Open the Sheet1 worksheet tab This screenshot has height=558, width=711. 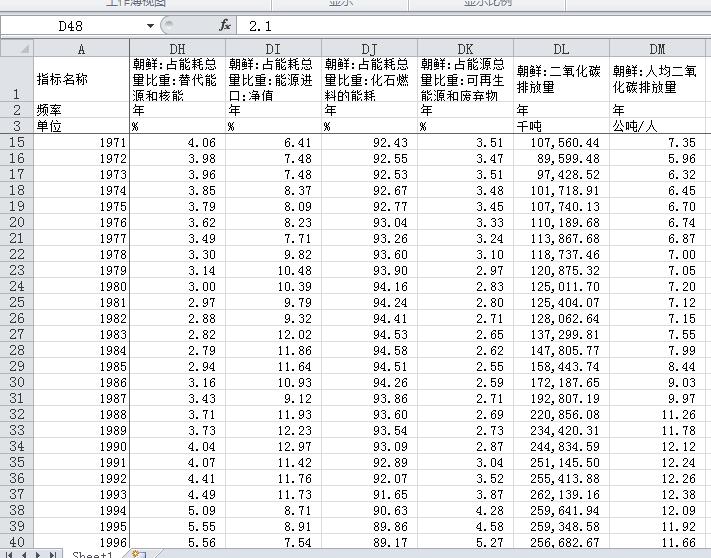click(x=92, y=554)
